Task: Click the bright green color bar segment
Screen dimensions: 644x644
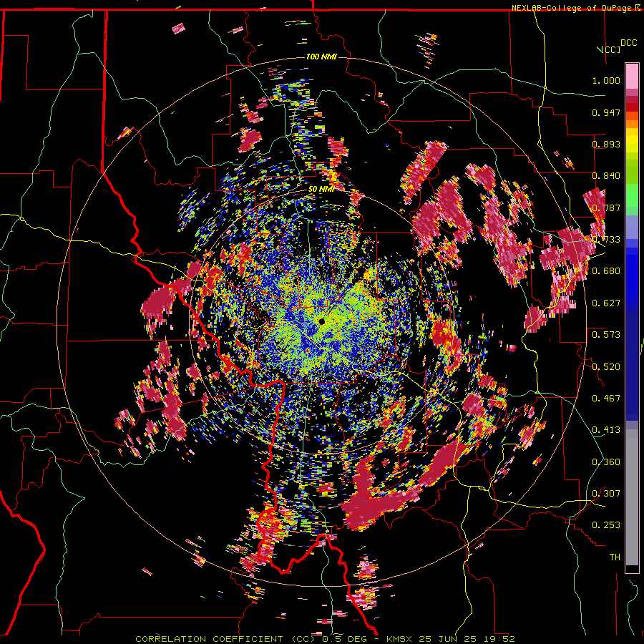Action: [632, 195]
